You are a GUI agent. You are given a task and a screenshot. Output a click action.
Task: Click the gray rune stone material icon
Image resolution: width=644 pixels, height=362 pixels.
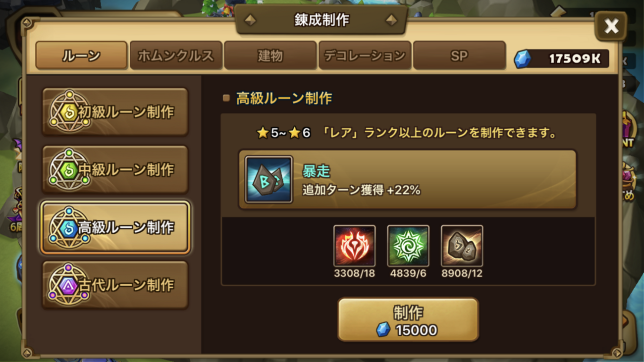tap(462, 246)
